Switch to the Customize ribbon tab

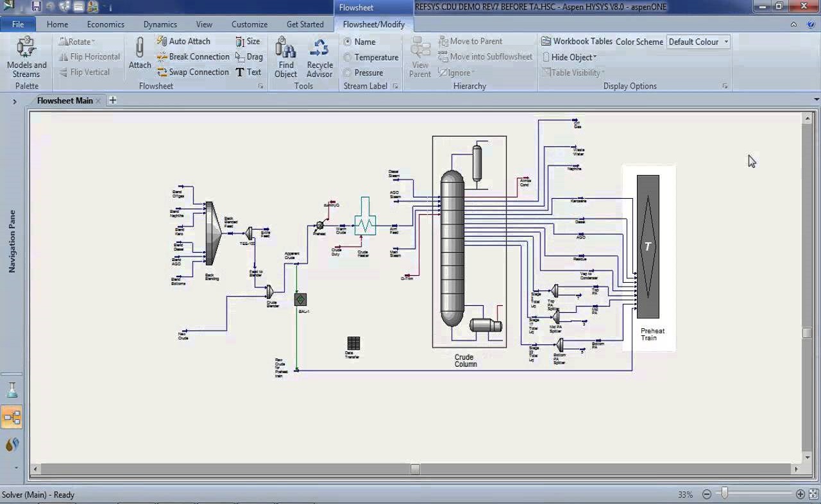[250, 24]
